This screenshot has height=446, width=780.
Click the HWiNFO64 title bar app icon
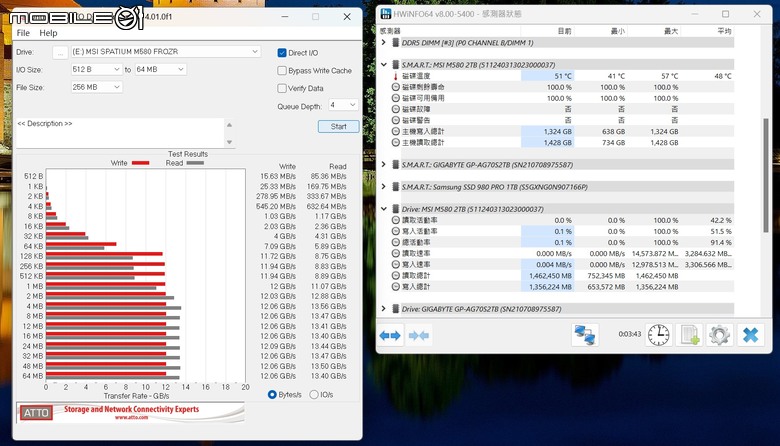click(x=386, y=13)
